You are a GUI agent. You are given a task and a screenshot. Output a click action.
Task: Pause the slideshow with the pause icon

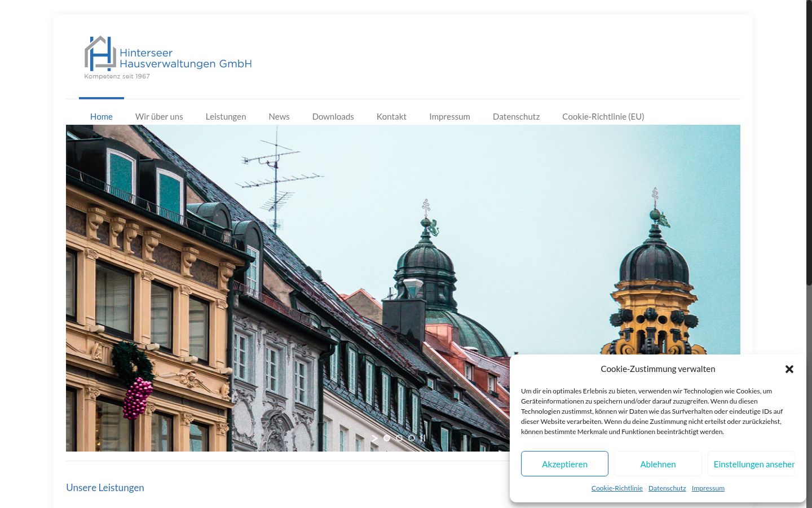click(x=423, y=438)
